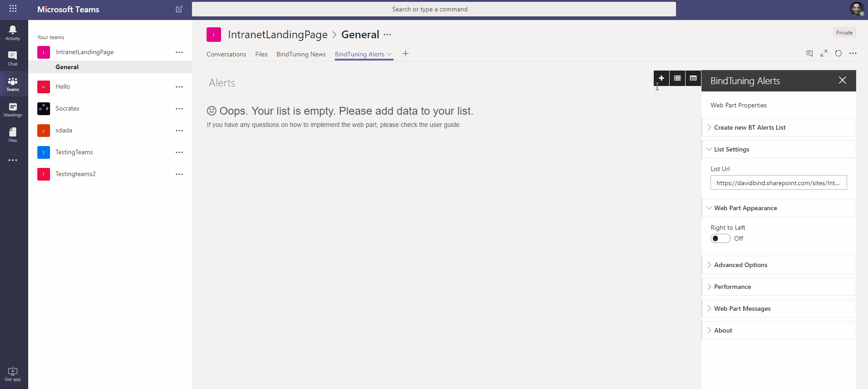
Task: Collapse the List Settings section
Action: point(779,149)
